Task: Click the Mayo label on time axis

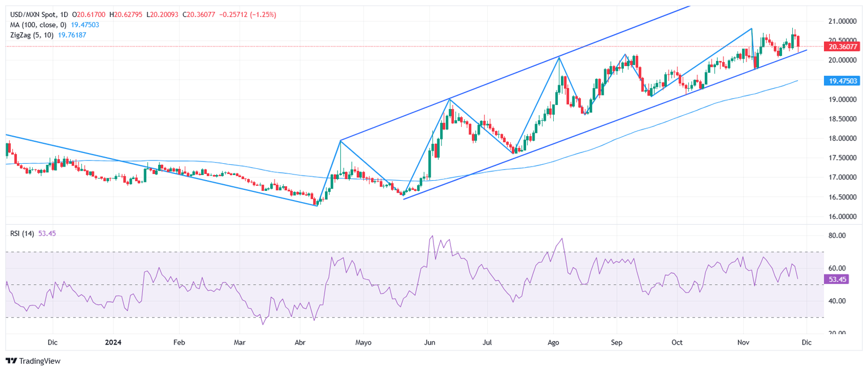Action: (363, 342)
